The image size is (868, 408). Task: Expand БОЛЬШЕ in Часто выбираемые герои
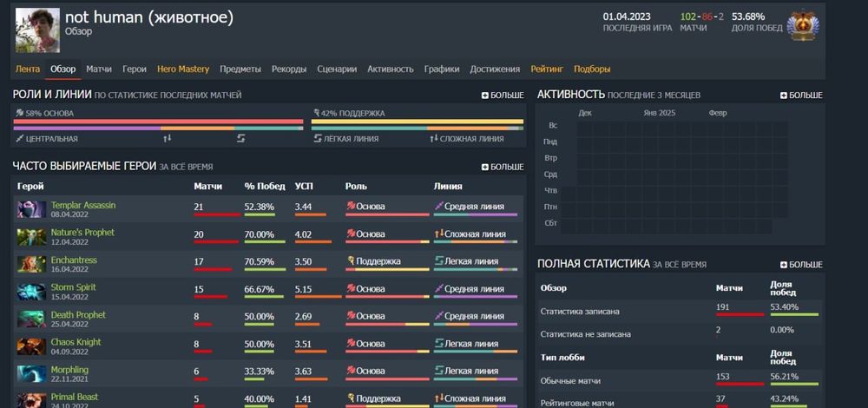[x=503, y=167]
